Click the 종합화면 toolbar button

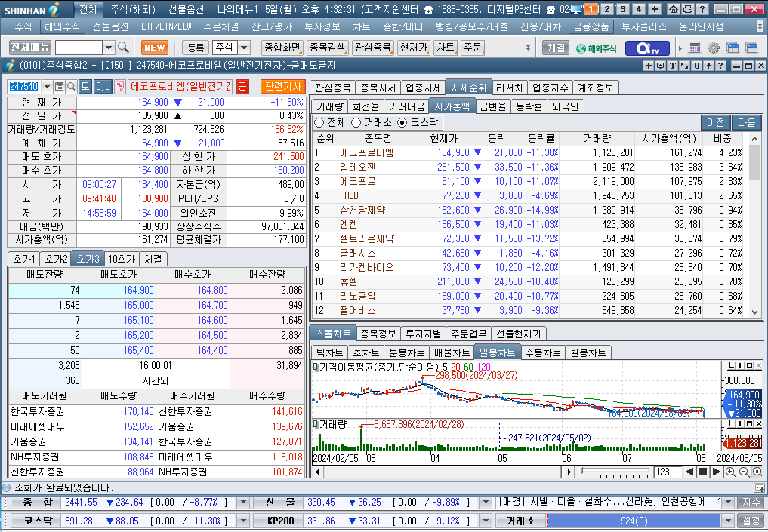pos(282,48)
